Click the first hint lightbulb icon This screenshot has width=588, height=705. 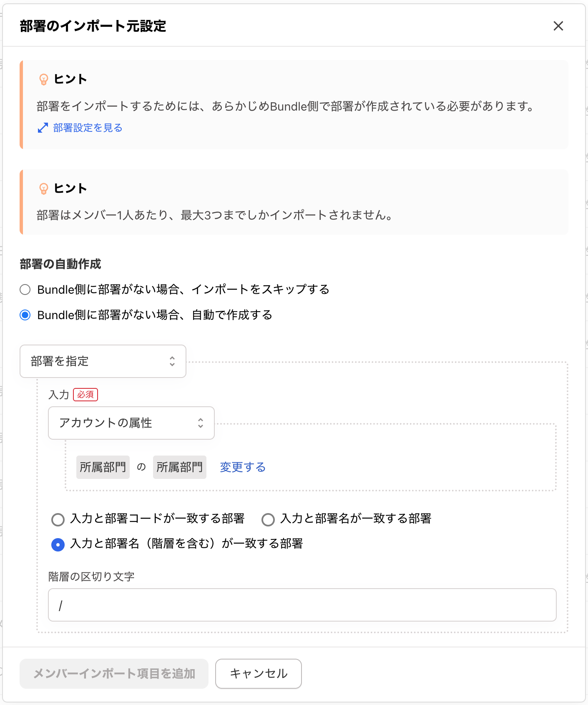43,79
